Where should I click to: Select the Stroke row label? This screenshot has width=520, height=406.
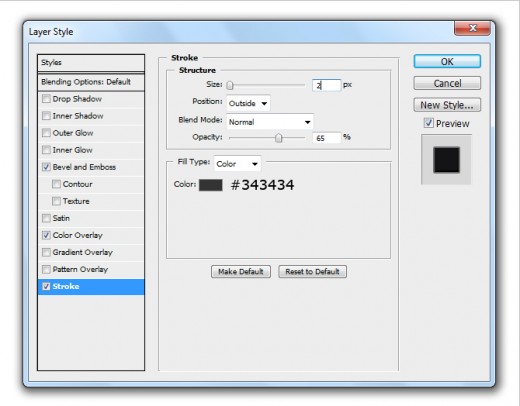66,286
